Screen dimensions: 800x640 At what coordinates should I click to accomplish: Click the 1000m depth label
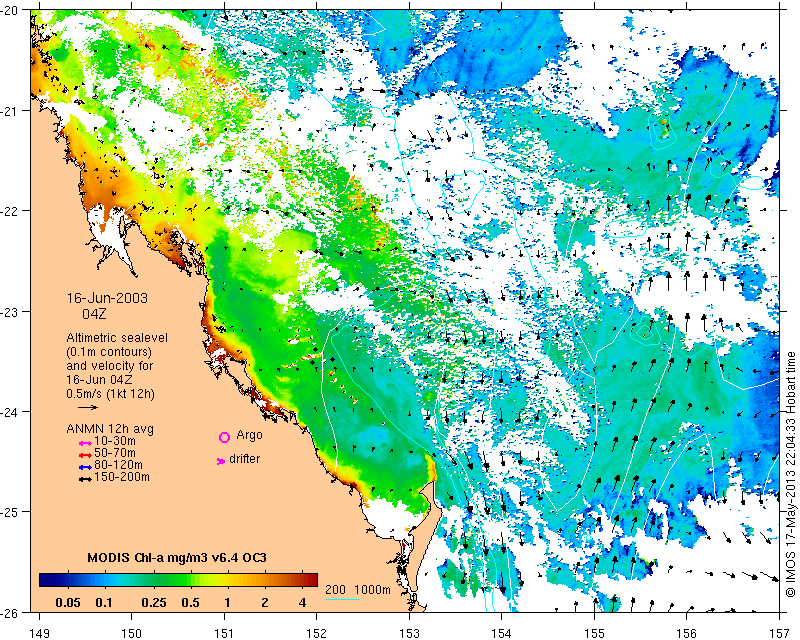(372, 589)
